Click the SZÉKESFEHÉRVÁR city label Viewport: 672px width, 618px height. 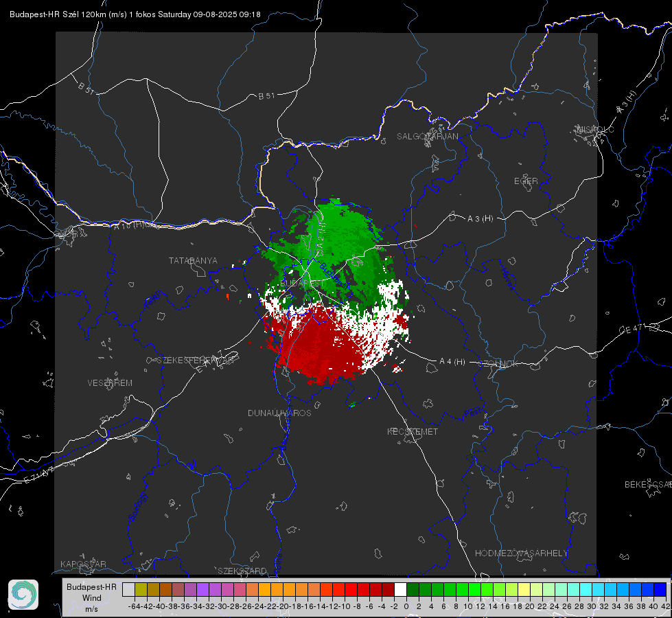[x=195, y=360]
